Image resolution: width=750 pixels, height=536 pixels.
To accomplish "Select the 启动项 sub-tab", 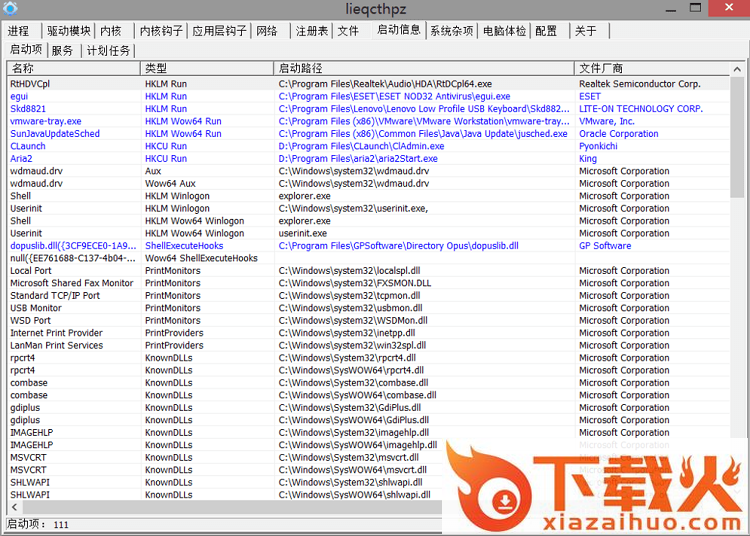I will click(x=26, y=49).
